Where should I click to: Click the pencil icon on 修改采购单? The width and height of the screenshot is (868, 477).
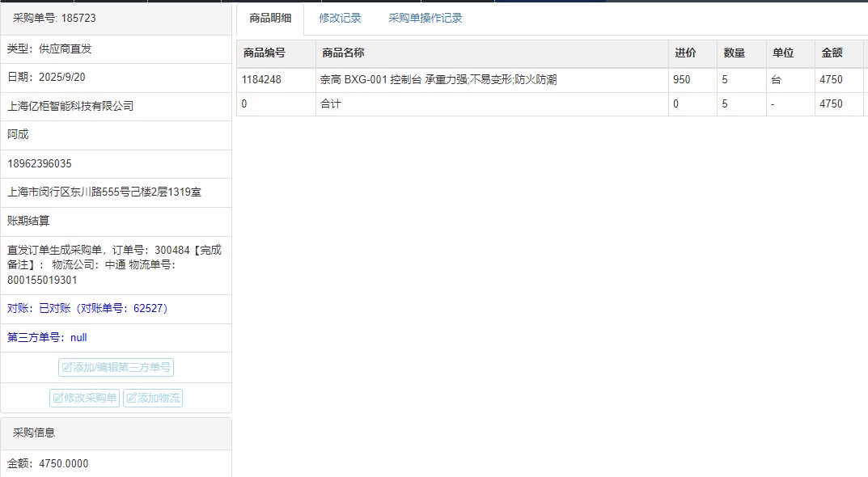point(57,398)
